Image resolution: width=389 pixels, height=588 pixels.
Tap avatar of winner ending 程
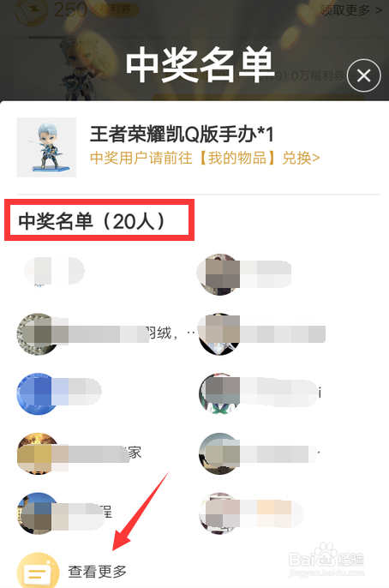(x=37, y=513)
